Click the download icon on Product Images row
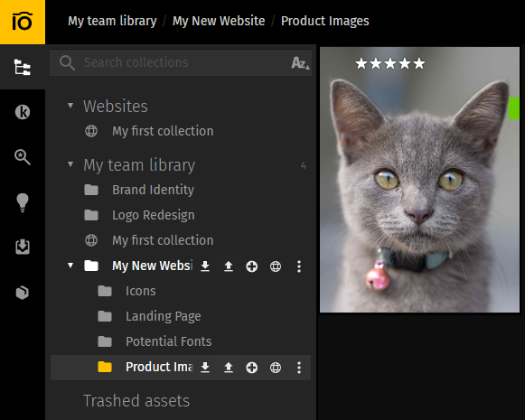This screenshot has width=525, height=420. [x=205, y=367]
